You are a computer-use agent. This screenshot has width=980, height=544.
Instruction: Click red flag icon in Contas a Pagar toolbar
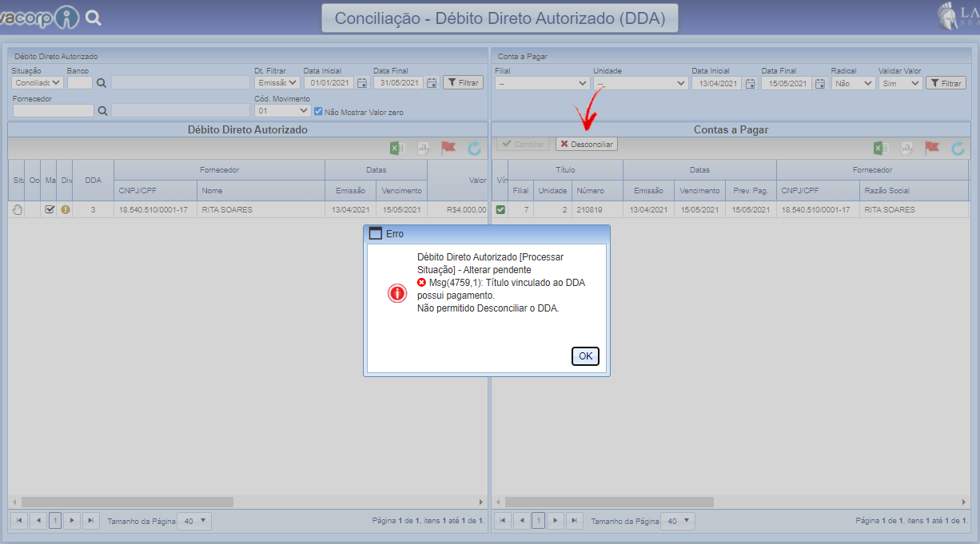pyautogui.click(x=932, y=148)
